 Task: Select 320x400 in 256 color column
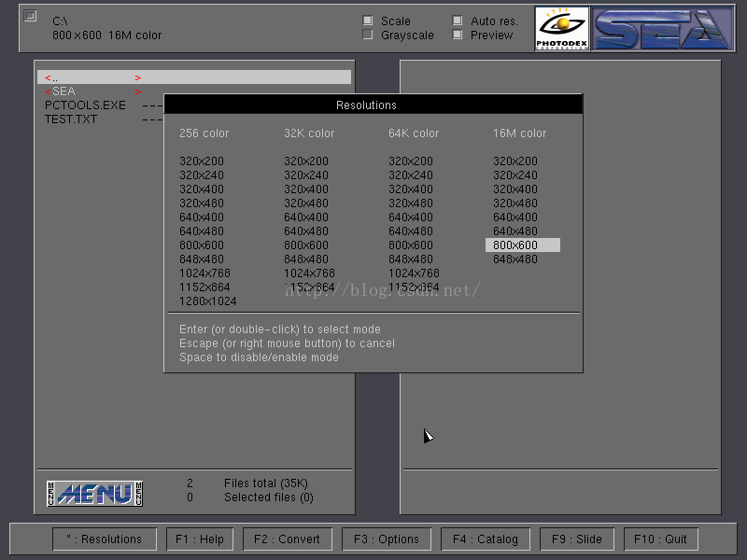202,189
